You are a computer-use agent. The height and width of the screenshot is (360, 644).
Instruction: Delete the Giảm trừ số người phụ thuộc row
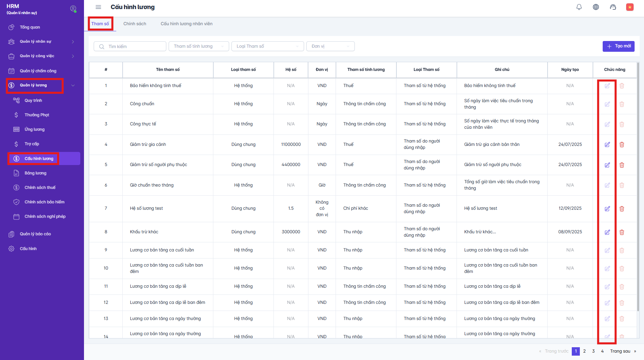[621, 165]
